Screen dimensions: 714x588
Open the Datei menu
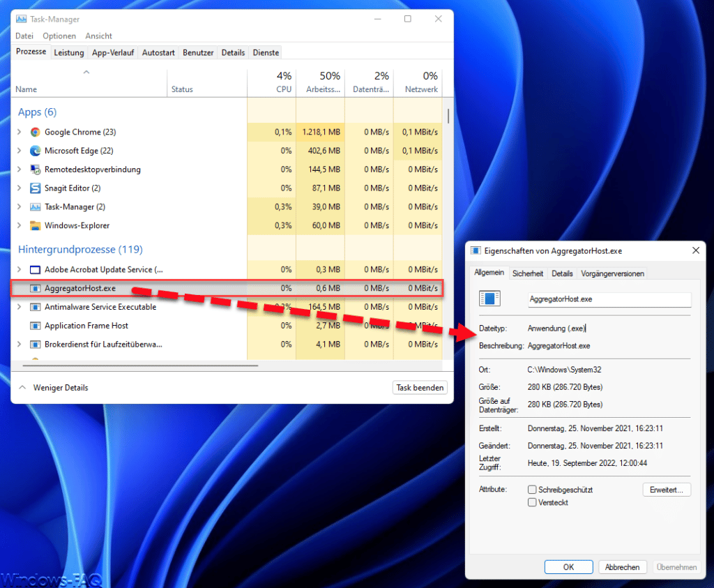pos(24,36)
